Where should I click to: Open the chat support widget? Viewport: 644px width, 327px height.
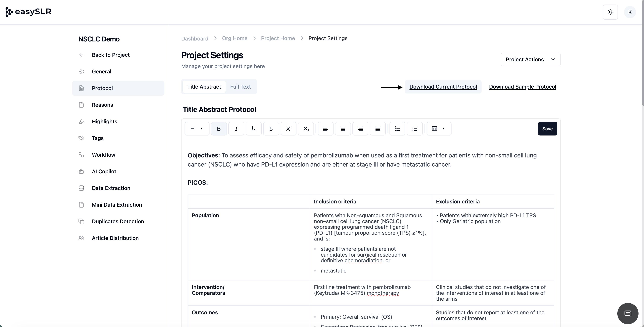click(x=628, y=313)
